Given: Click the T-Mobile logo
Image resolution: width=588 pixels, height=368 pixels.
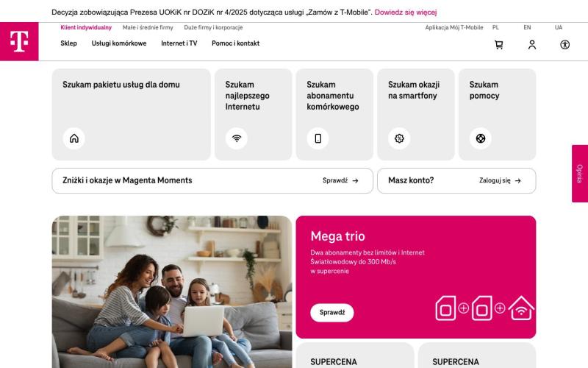Looking at the screenshot, I should [x=19, y=41].
